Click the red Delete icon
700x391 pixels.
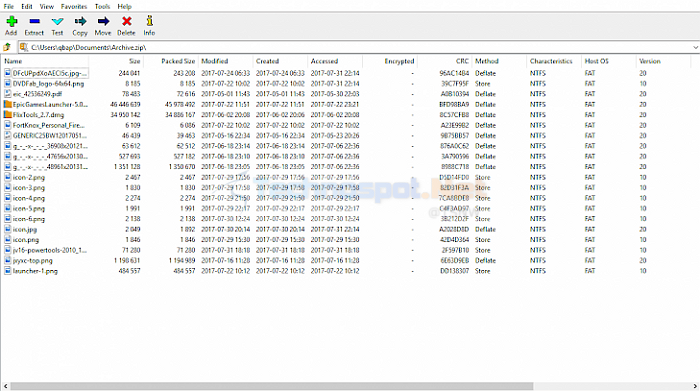126,21
